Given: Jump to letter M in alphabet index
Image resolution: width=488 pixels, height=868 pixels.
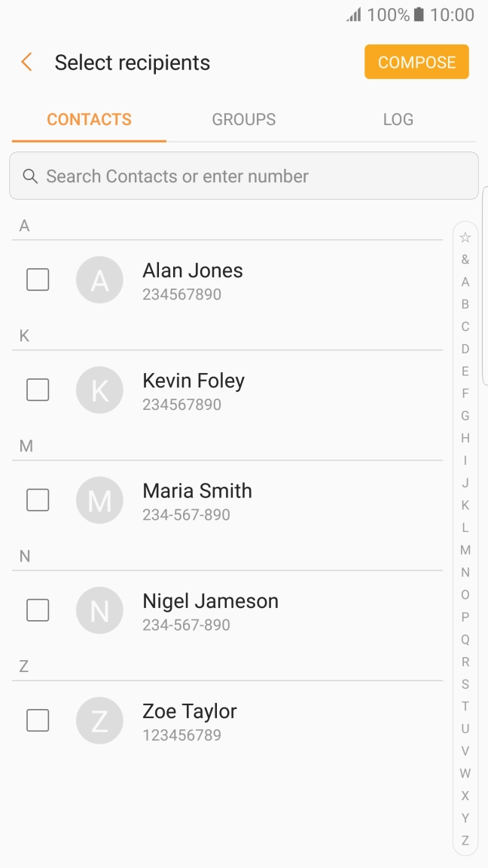Looking at the screenshot, I should (x=465, y=549).
